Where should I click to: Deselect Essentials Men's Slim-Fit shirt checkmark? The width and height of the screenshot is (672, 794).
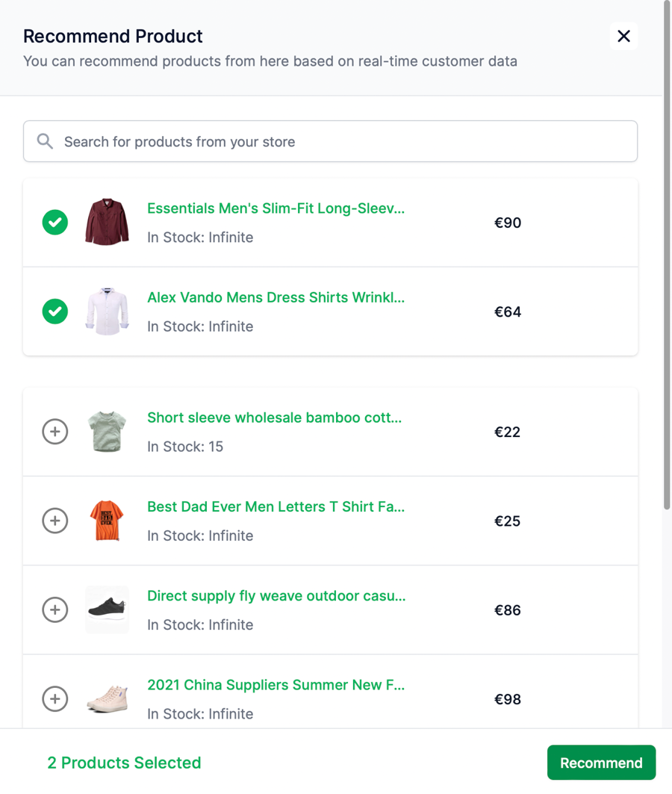click(55, 223)
